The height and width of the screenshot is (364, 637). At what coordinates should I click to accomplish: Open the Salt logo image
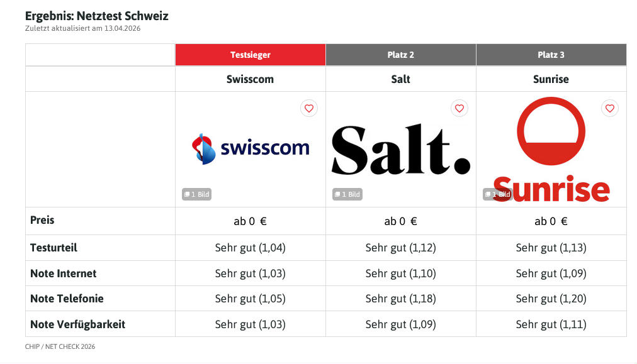pyautogui.click(x=401, y=150)
